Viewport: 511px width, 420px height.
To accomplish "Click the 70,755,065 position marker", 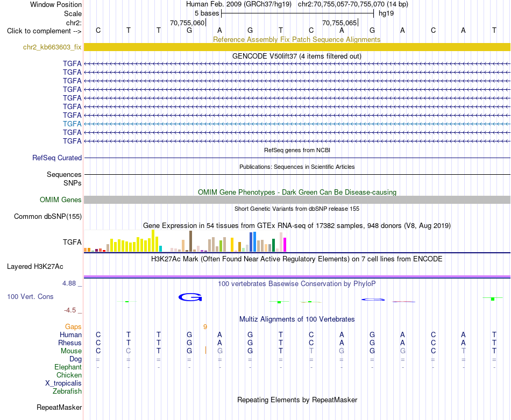I will pyautogui.click(x=340, y=23).
